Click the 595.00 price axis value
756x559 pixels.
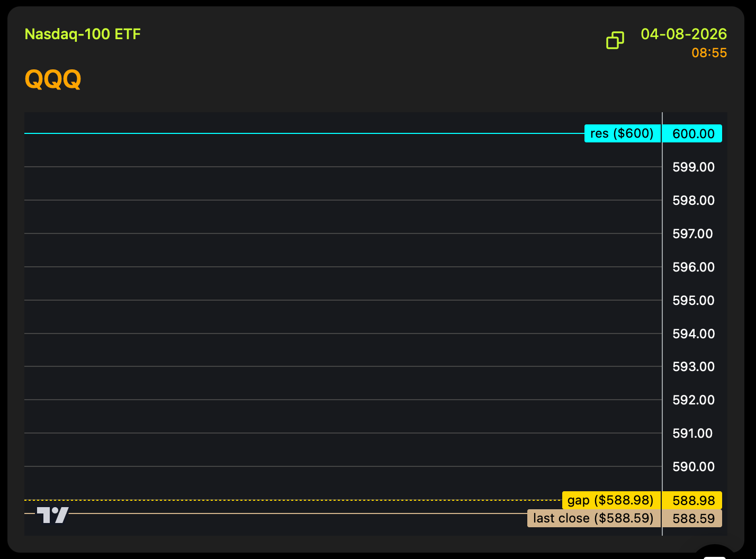[694, 301]
